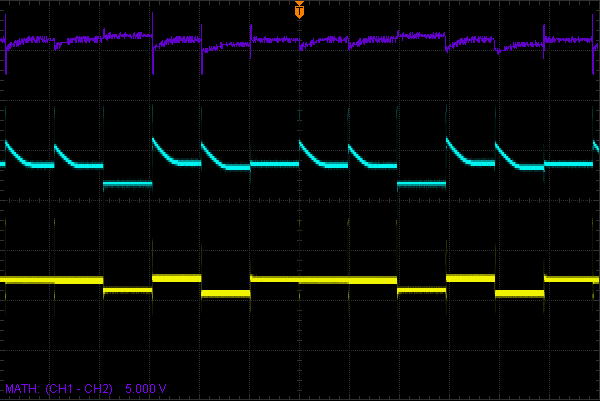Click the first low flat cyan segment
Viewport: 600px width, 401px height.
click(127, 183)
